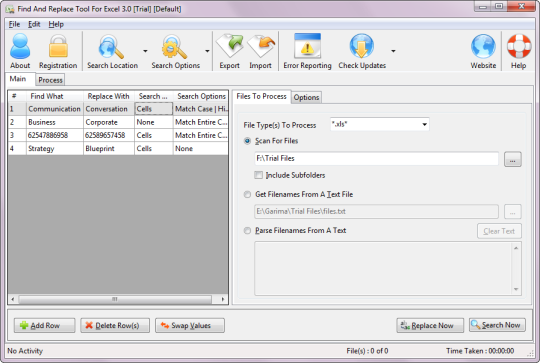The width and height of the screenshot is (540, 363).
Task: Open the Help menu
Action: 56,24
